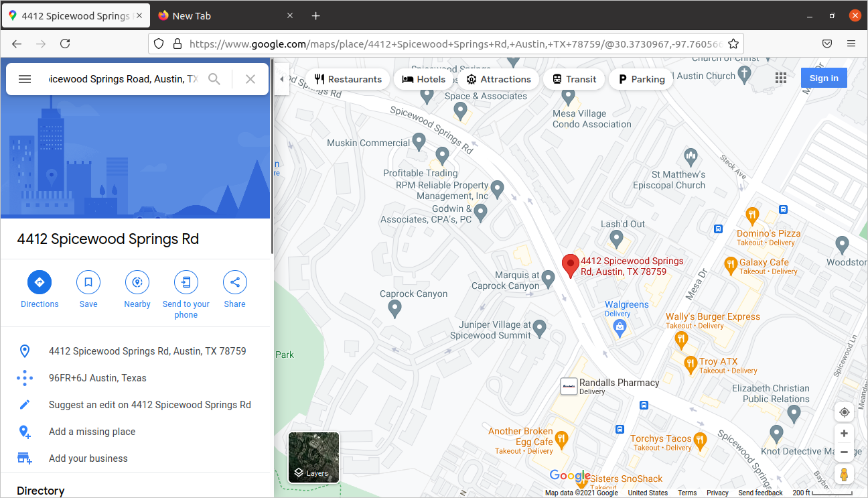The height and width of the screenshot is (498, 868).
Task: Click Add a missing place
Action: pos(136,432)
